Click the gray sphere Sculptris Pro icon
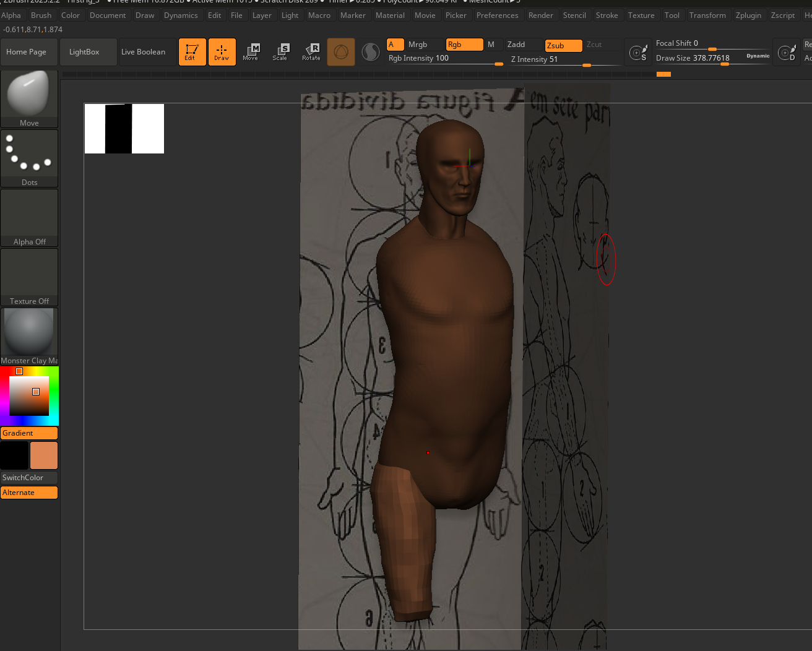The height and width of the screenshot is (651, 812). [x=371, y=52]
